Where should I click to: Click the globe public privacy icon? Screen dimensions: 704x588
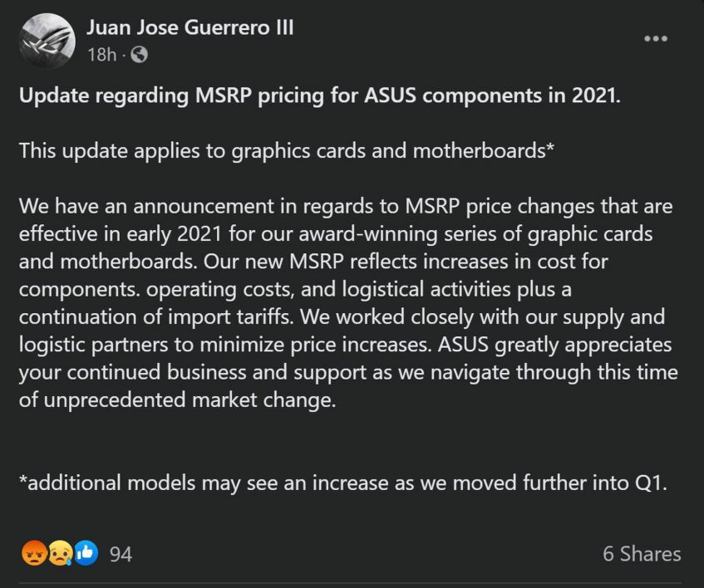pyautogui.click(x=140, y=55)
